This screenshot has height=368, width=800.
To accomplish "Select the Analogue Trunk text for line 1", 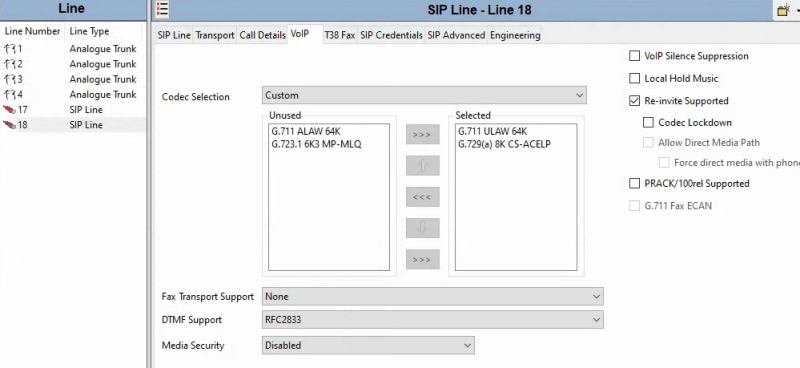I will click(103, 49).
